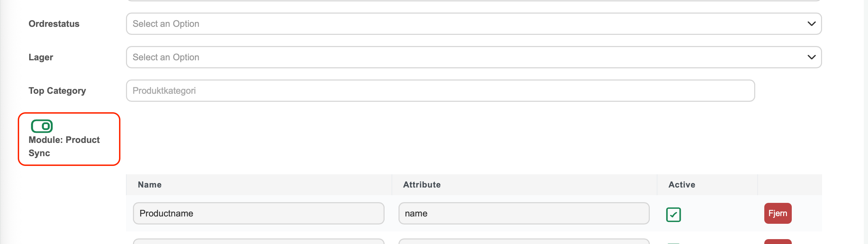Image resolution: width=868 pixels, height=244 pixels.
Task: Click the Top Category field label
Action: [57, 91]
